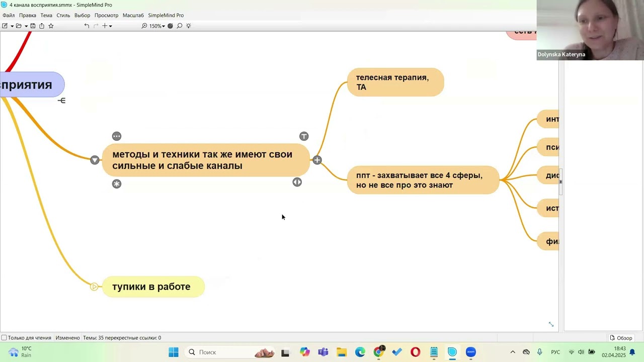
Task: Click the new mind map icon
Action: tap(5, 26)
